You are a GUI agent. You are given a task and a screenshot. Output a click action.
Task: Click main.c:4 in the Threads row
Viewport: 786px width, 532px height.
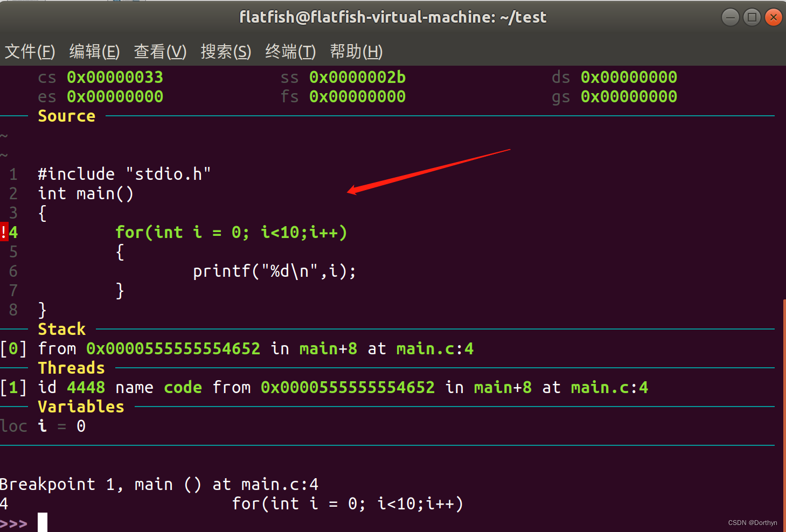(610, 387)
